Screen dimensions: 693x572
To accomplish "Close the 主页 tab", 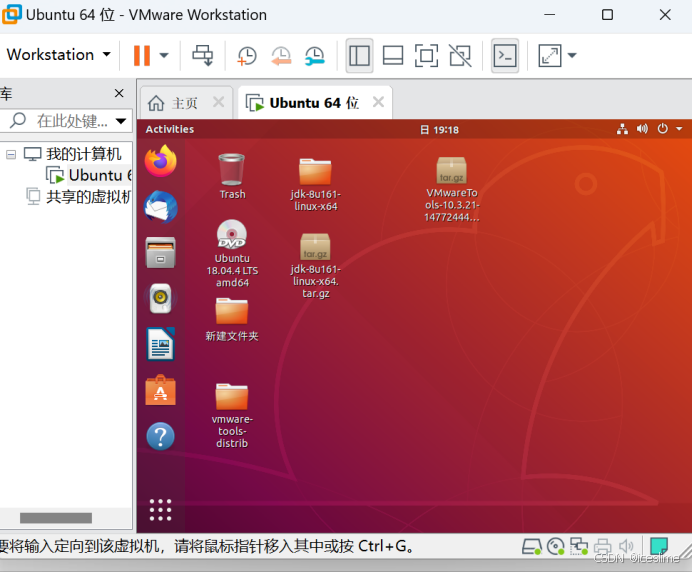I will 218,102.
